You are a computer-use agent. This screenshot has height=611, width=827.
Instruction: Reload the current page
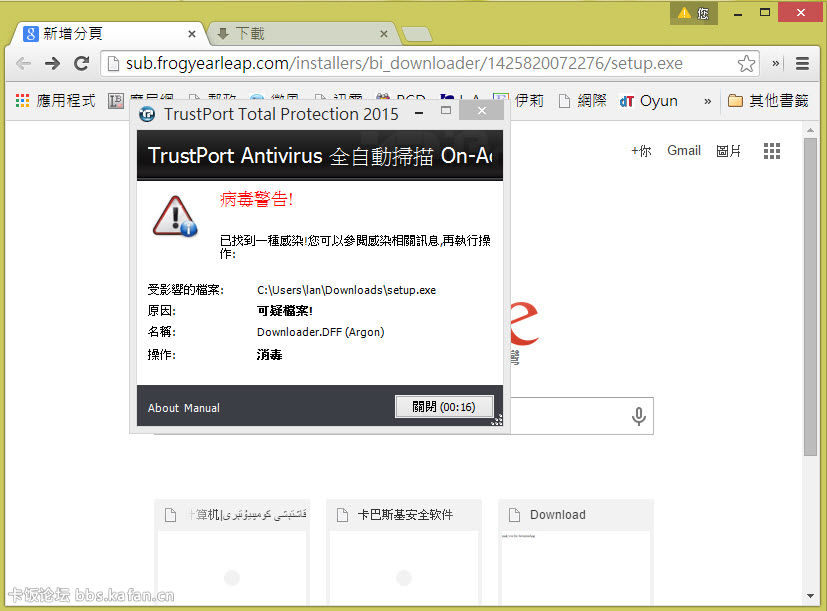click(82, 63)
